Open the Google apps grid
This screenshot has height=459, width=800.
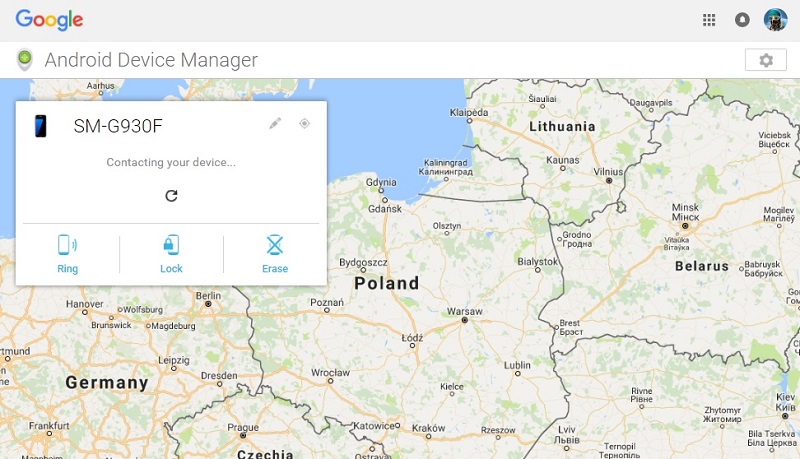[709, 20]
